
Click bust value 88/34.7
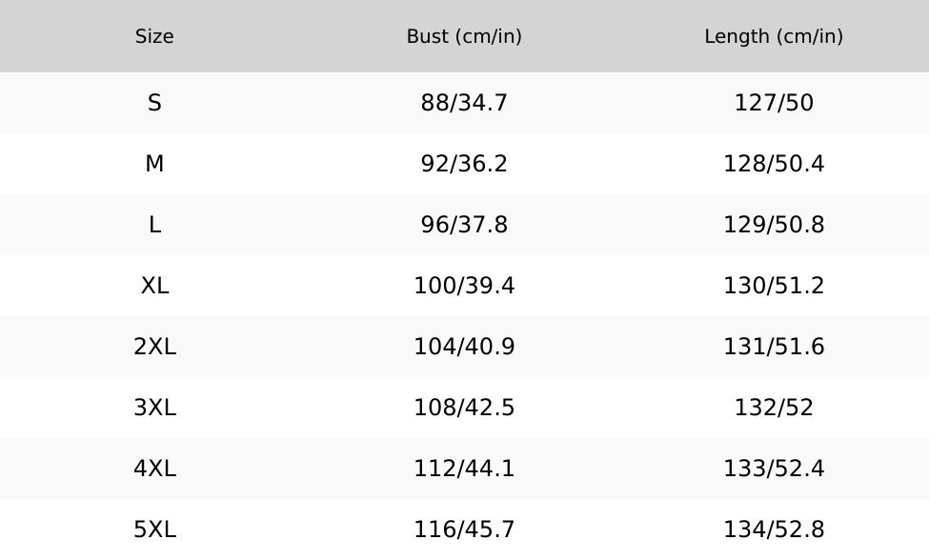(464, 103)
